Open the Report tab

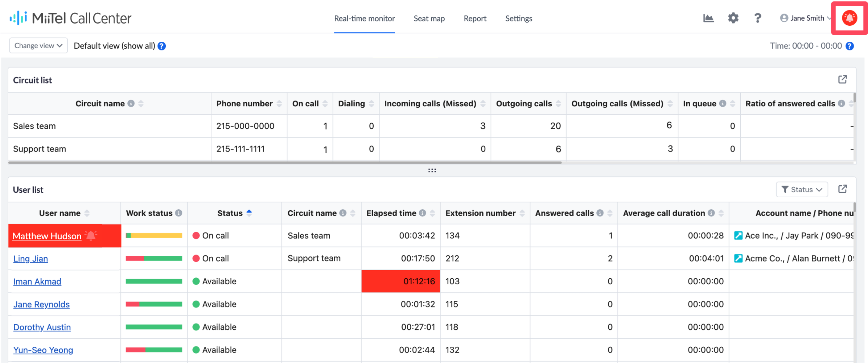pos(475,19)
